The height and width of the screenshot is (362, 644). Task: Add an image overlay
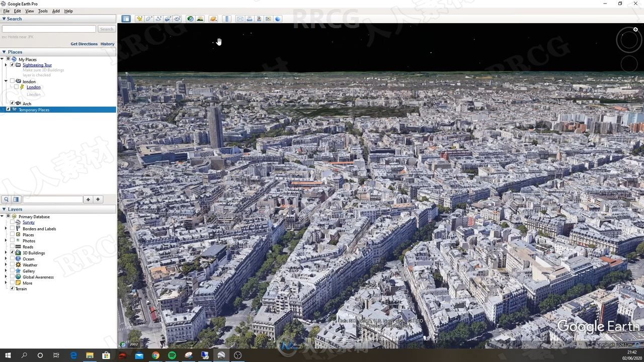click(x=168, y=19)
